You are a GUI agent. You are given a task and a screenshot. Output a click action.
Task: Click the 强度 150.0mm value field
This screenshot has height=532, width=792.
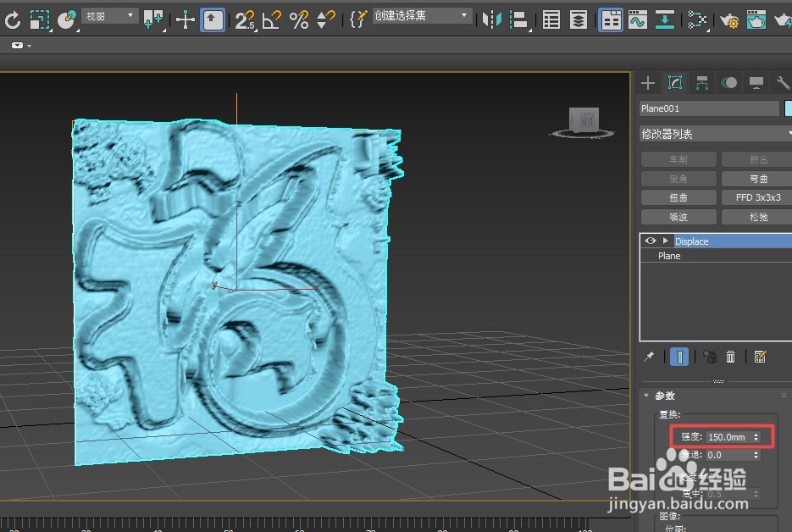tap(728, 437)
